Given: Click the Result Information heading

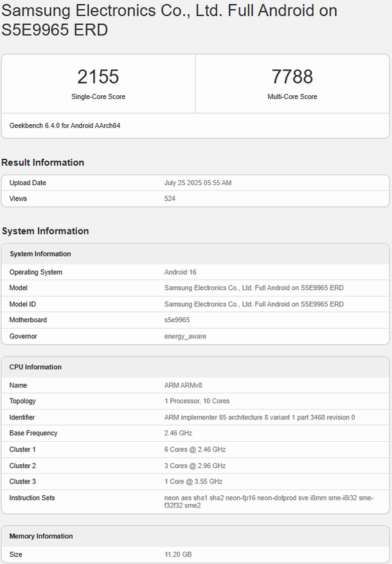Looking at the screenshot, I should (43, 163).
